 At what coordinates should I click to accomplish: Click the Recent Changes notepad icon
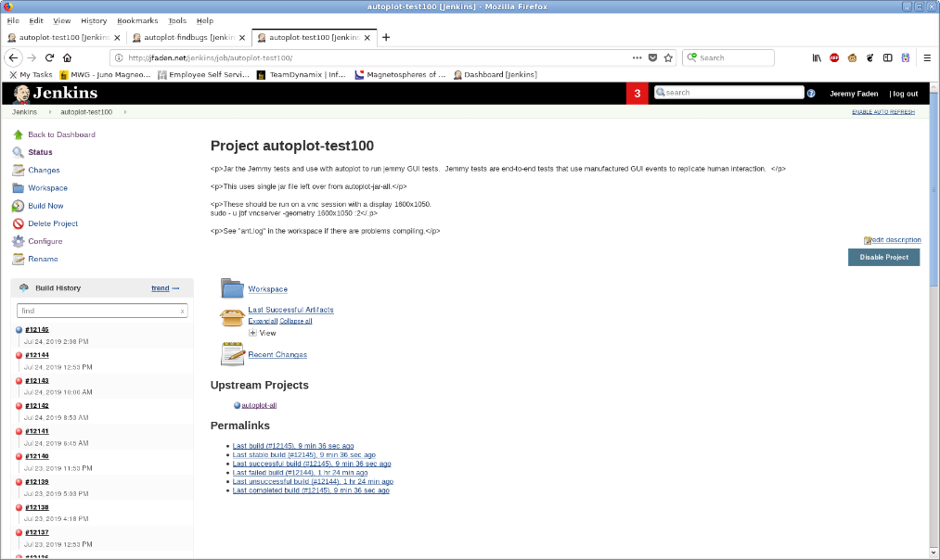click(233, 353)
